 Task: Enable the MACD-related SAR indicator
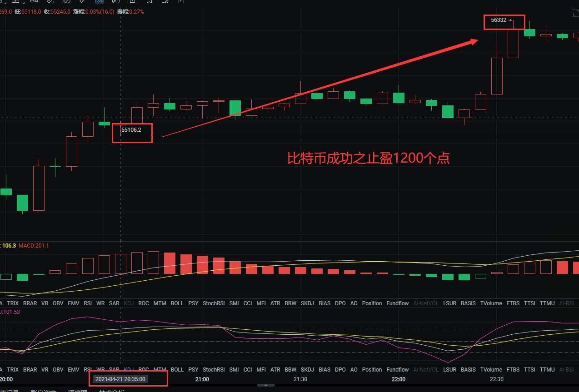point(114,303)
